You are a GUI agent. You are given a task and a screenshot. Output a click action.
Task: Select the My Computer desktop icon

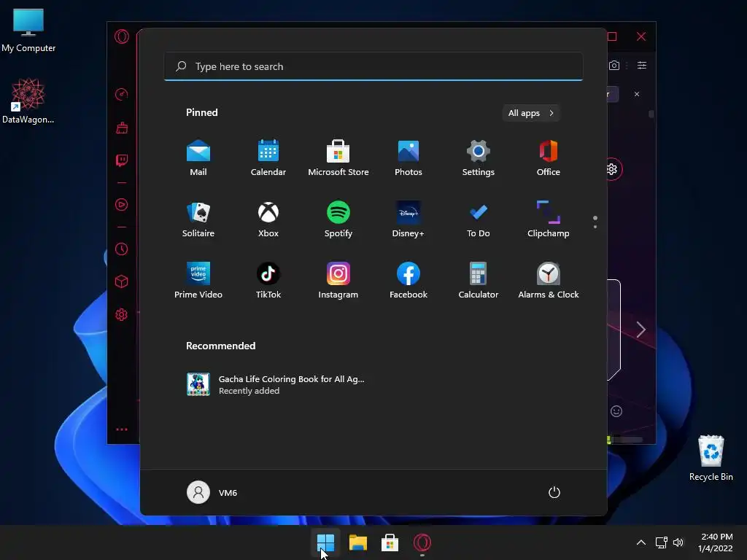[28, 31]
